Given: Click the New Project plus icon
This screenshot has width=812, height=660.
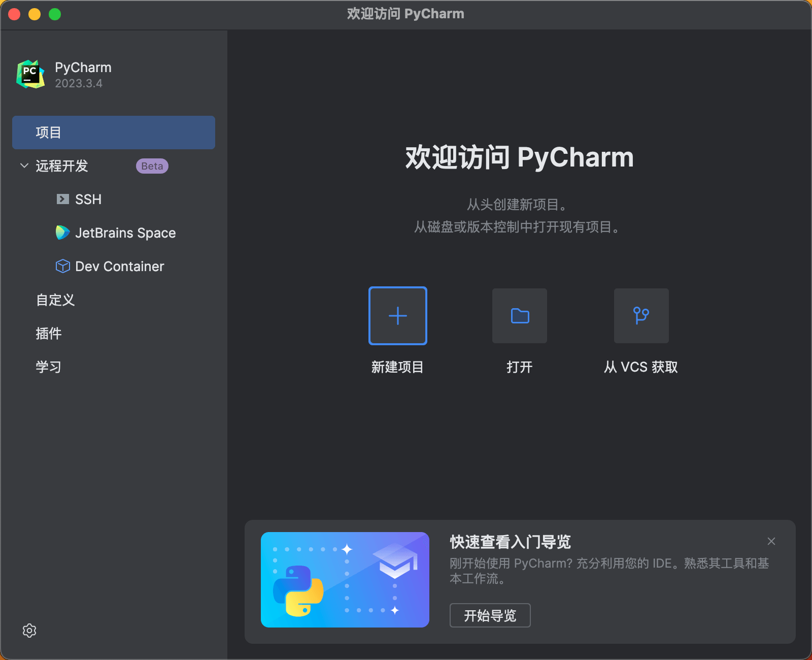Looking at the screenshot, I should pyautogui.click(x=398, y=316).
